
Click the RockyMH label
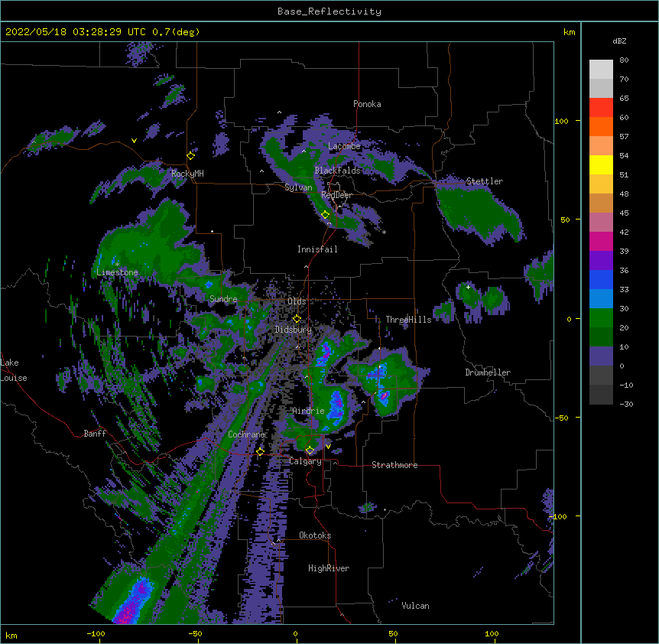tap(187, 173)
